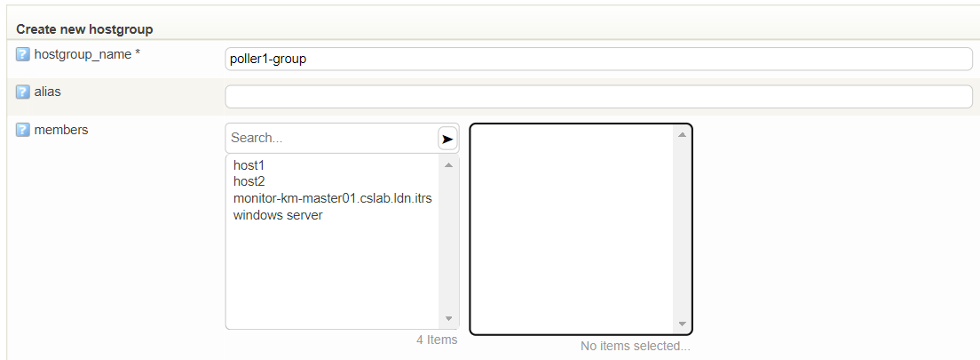Select host2 in available members
Viewport: 980px width, 360px height.
click(249, 181)
